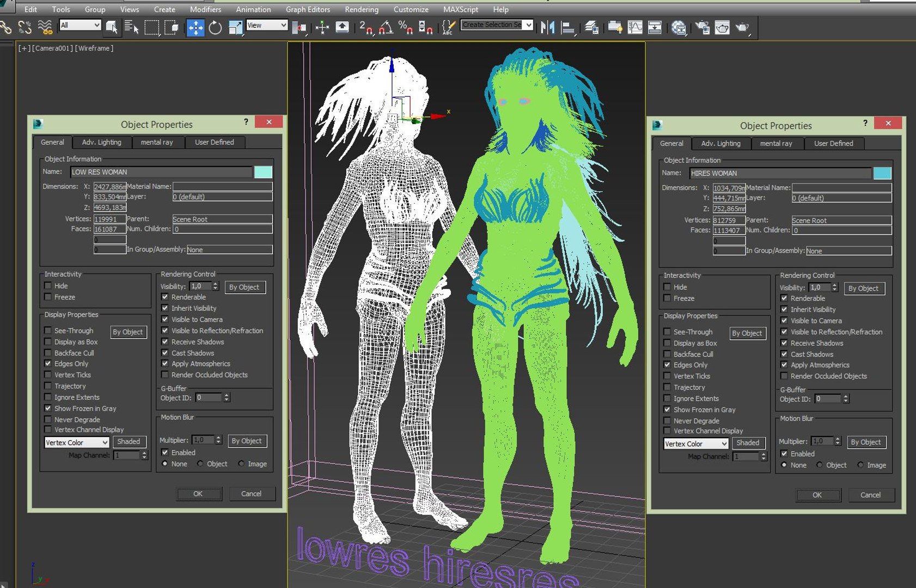The height and width of the screenshot is (588, 916).
Task: Click the Align tool icon
Action: point(568,27)
